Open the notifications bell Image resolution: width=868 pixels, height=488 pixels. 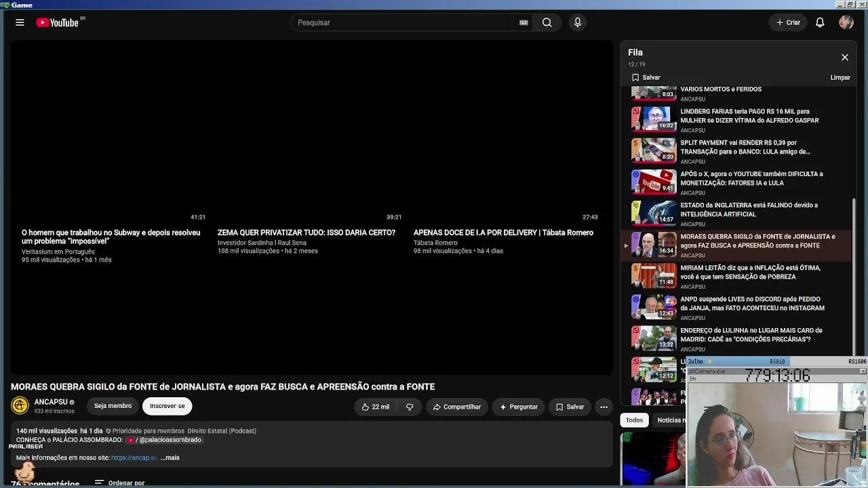tap(820, 22)
